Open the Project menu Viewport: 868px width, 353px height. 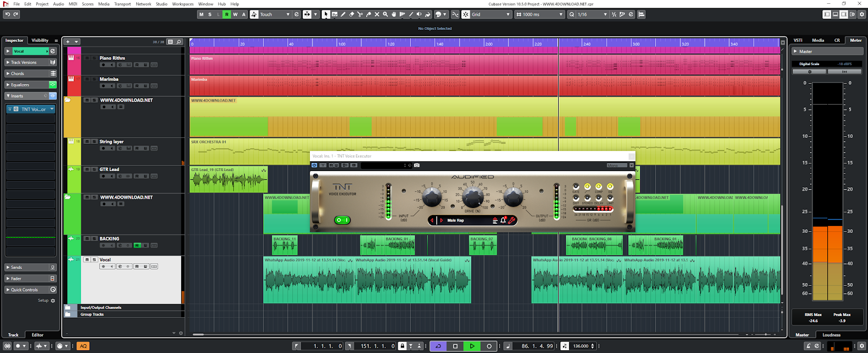42,4
